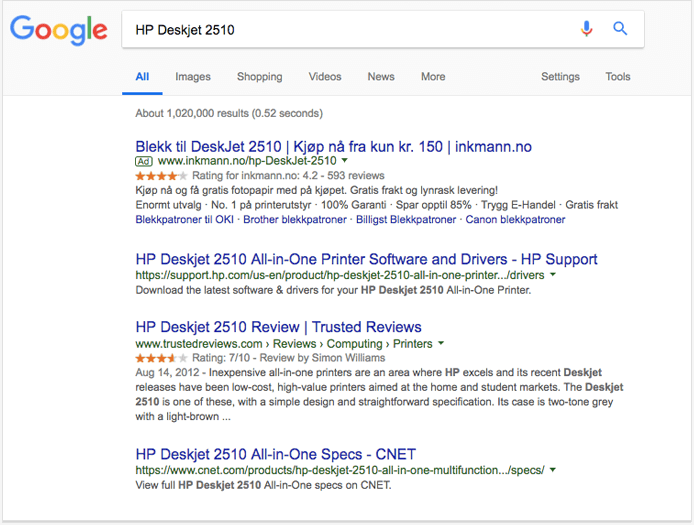Screen dimensions: 694x525
Task: Open HP Deskjet 2510 Specs CNET result
Action: pos(275,454)
